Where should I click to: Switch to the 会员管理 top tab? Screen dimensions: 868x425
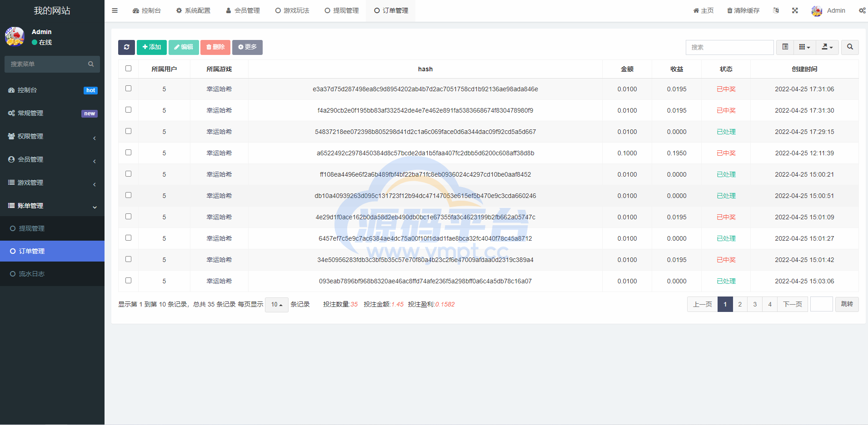[x=243, y=10]
